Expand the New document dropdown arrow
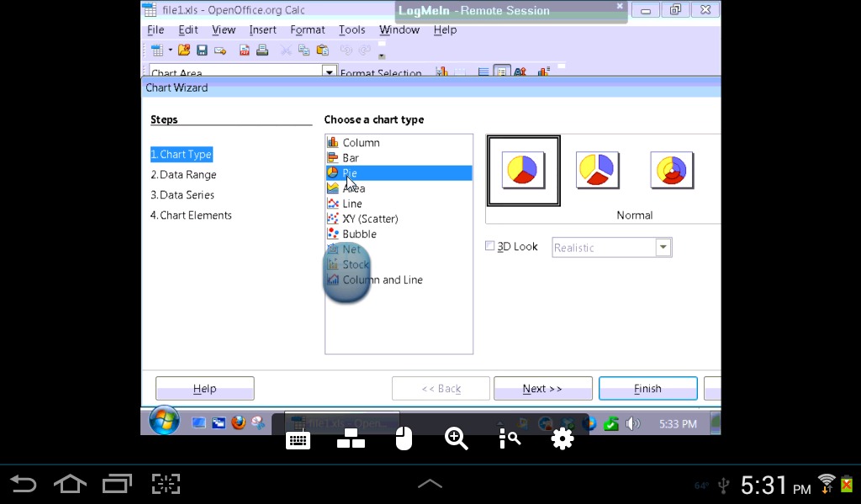Viewport: 861px width, 504px height. click(170, 50)
